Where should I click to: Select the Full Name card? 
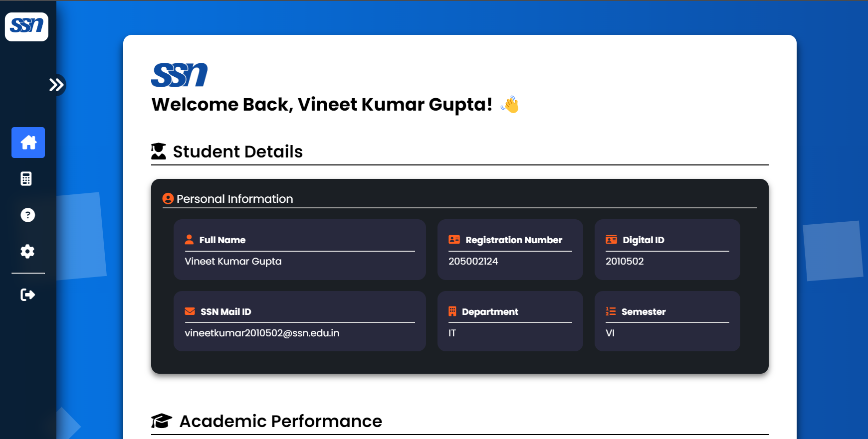(x=299, y=250)
